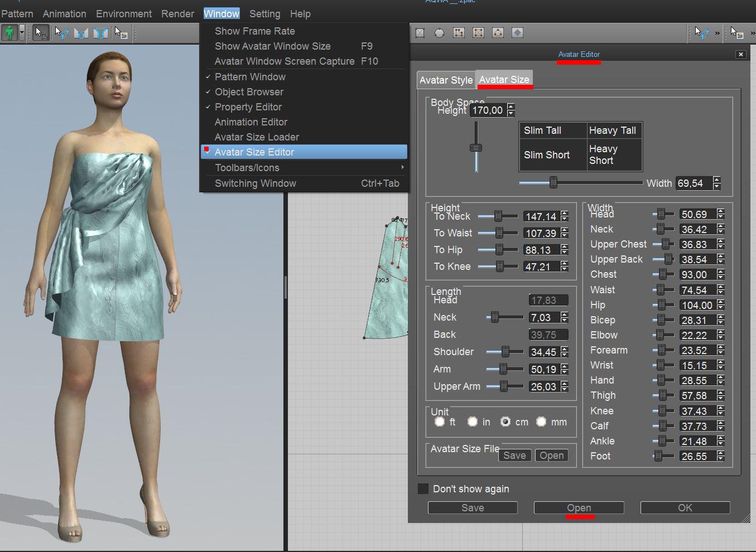The image size is (756, 552).
Task: Click the Body Height value field
Action: point(488,110)
